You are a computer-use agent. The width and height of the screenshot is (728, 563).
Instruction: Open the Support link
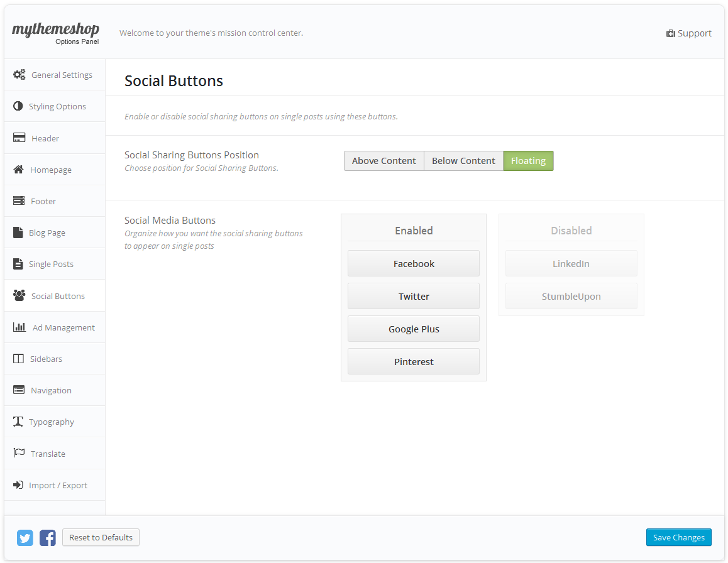(689, 33)
